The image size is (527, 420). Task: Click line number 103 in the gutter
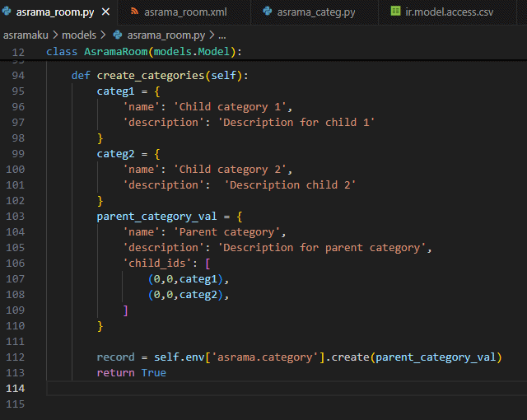(15, 217)
